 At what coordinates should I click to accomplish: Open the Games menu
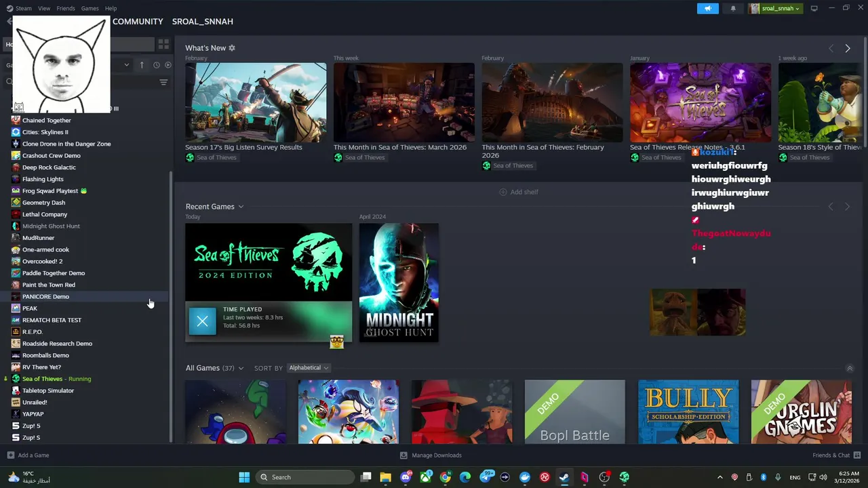pos(90,8)
